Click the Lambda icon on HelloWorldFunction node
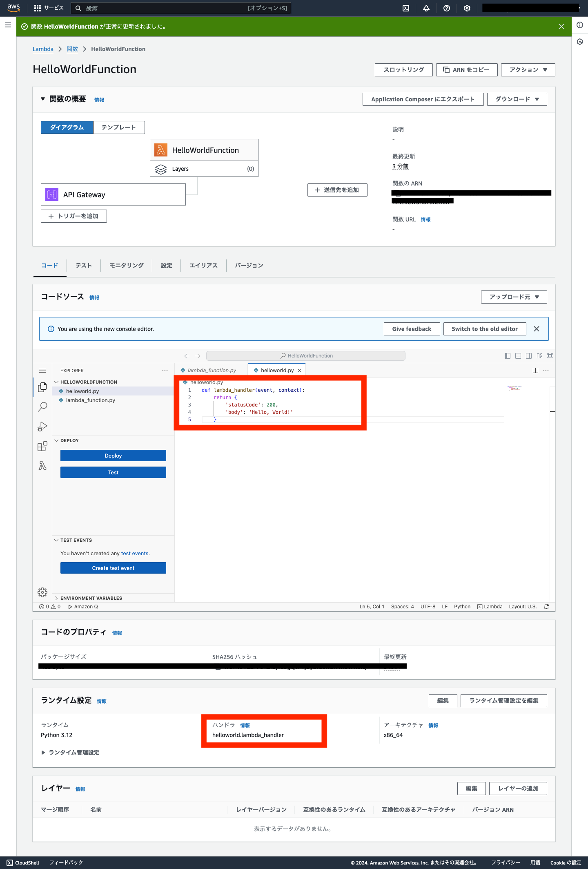Image resolution: width=588 pixels, height=869 pixels. pos(161,150)
